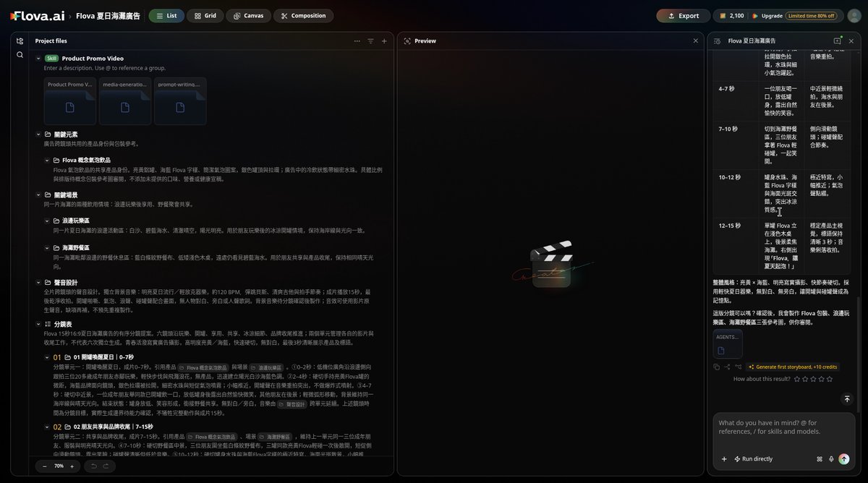Zoom out with the minus button
868x483 pixels.
point(45,466)
